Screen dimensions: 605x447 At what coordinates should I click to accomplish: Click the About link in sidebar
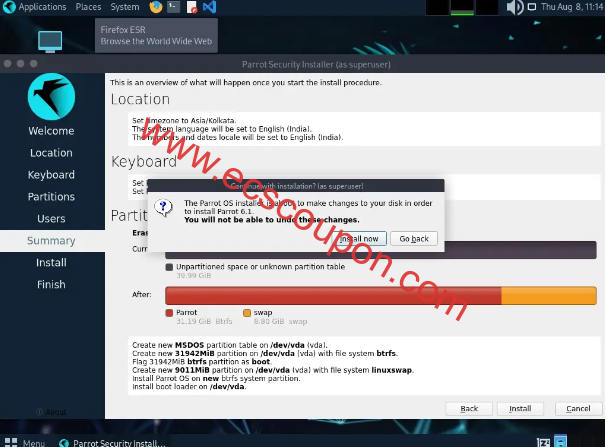click(x=51, y=412)
